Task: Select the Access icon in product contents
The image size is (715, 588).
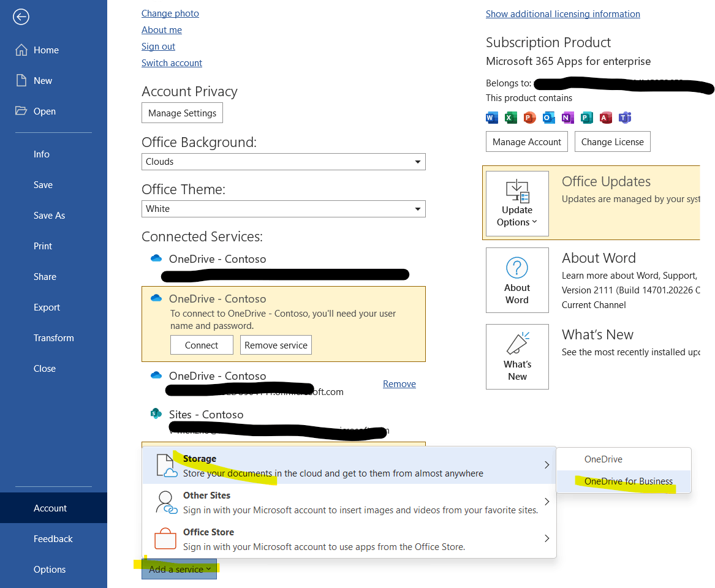Action: click(x=605, y=118)
